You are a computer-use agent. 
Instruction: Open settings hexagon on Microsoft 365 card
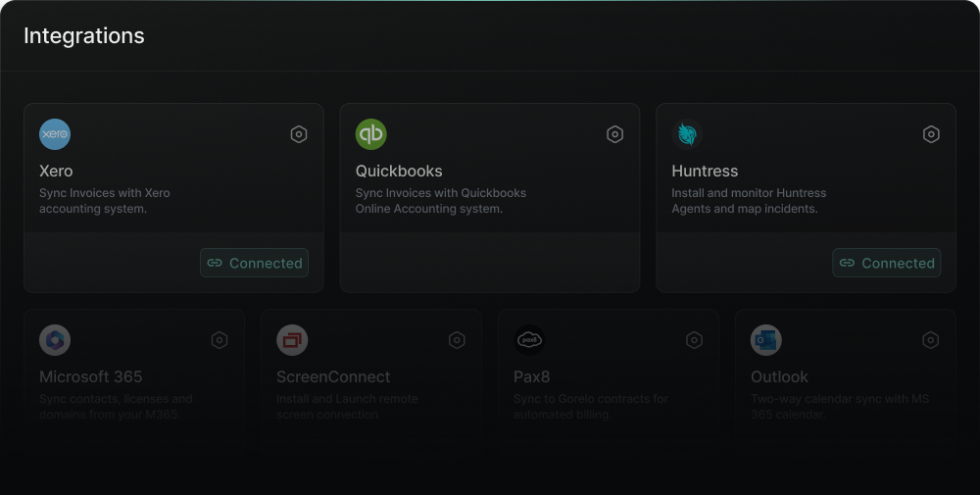point(220,340)
